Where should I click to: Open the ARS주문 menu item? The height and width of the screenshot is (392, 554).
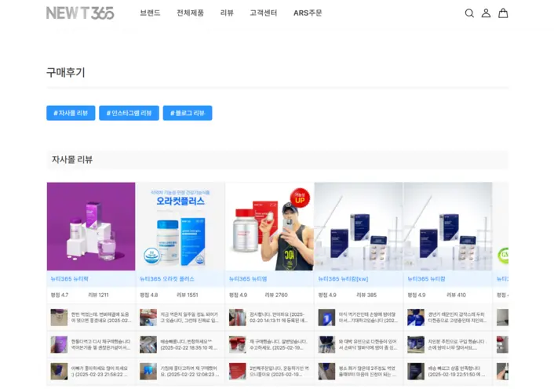[x=308, y=13]
